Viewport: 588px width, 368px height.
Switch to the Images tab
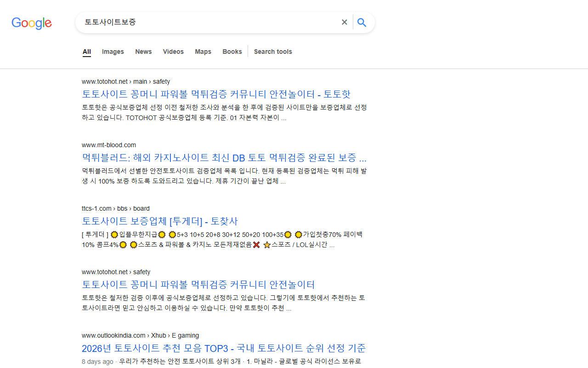click(113, 52)
